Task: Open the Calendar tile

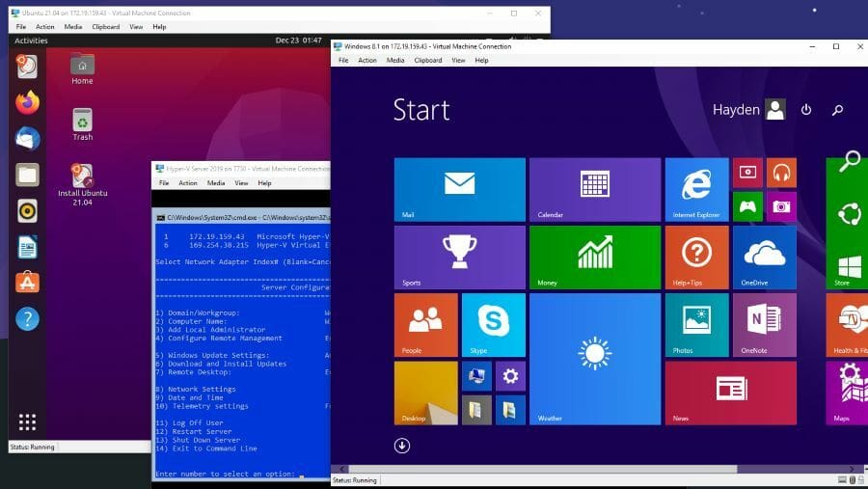Action: [594, 189]
